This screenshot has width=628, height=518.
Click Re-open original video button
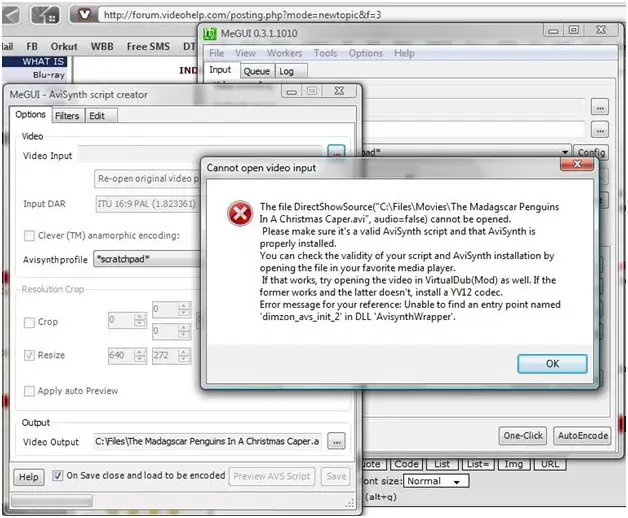coord(147,179)
